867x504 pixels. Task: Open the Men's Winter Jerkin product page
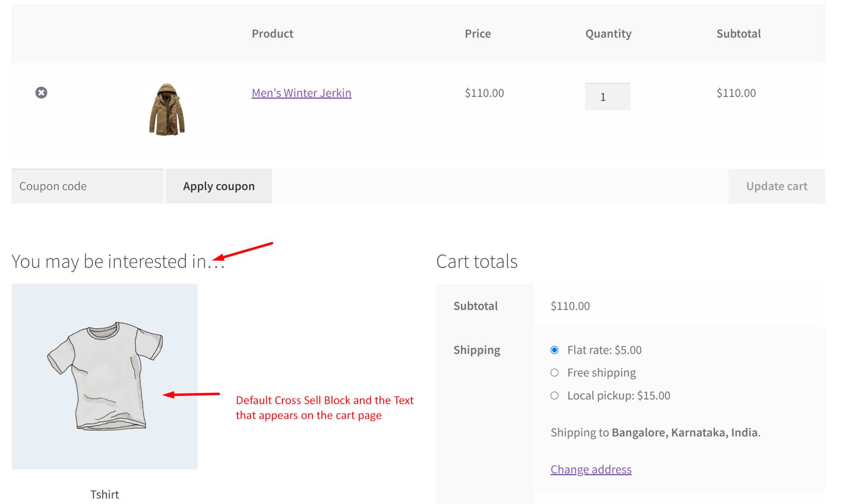(301, 93)
